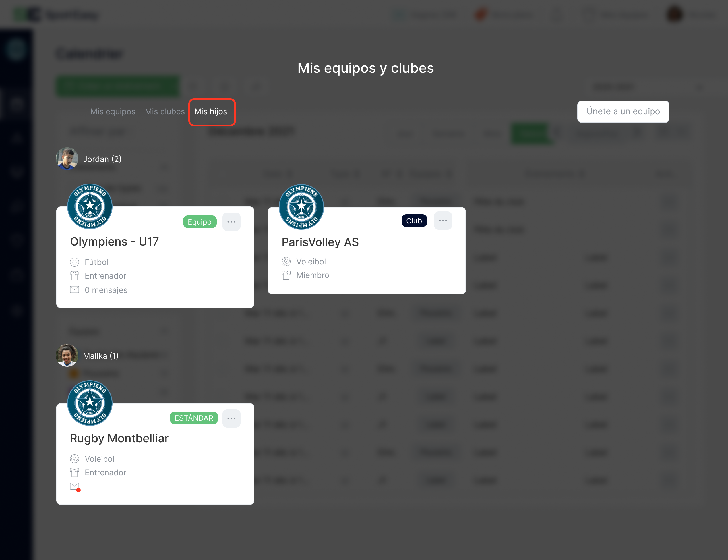Click the Voleibol ball icon on Rugby Montbelliar
Image resolution: width=728 pixels, height=560 pixels.
click(x=75, y=459)
